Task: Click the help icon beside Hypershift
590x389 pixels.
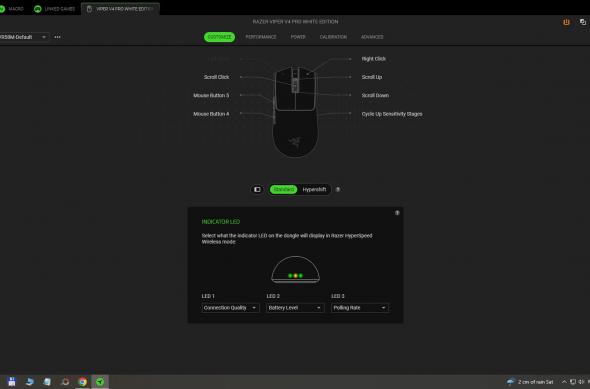Action: (338, 190)
